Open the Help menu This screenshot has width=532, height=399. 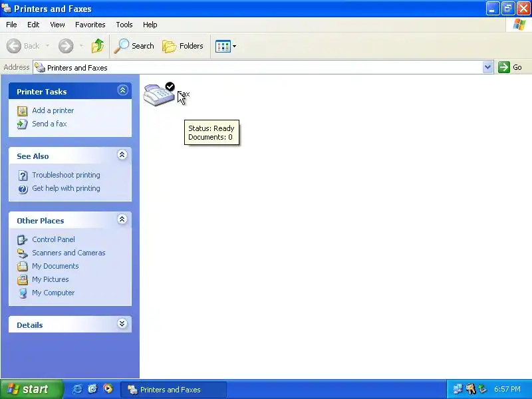150,25
